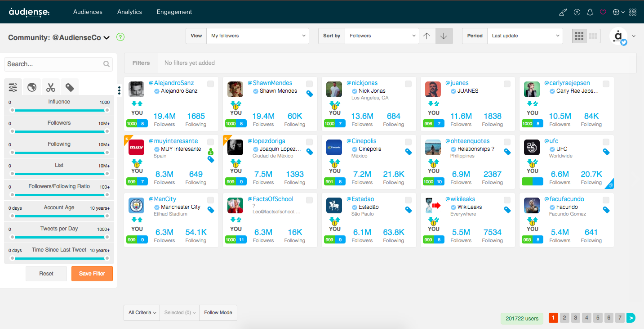Open the Period 'Last update' dropdown
The height and width of the screenshot is (329, 644).
[x=524, y=36]
